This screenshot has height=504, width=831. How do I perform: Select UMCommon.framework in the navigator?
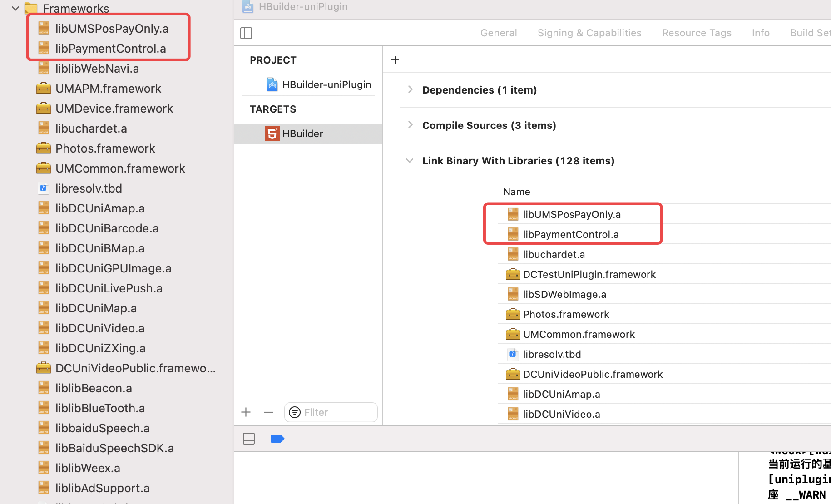click(120, 168)
